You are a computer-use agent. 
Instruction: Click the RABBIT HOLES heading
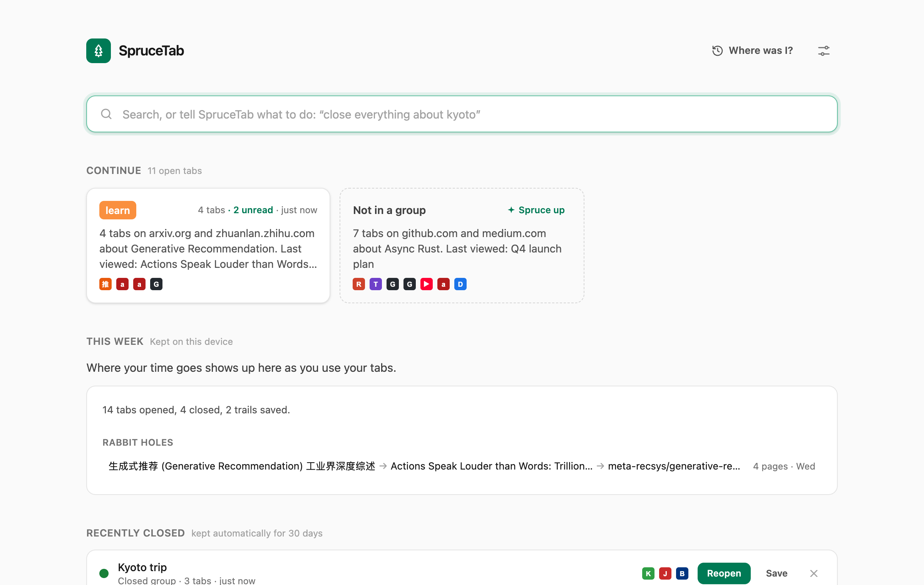pyautogui.click(x=138, y=443)
